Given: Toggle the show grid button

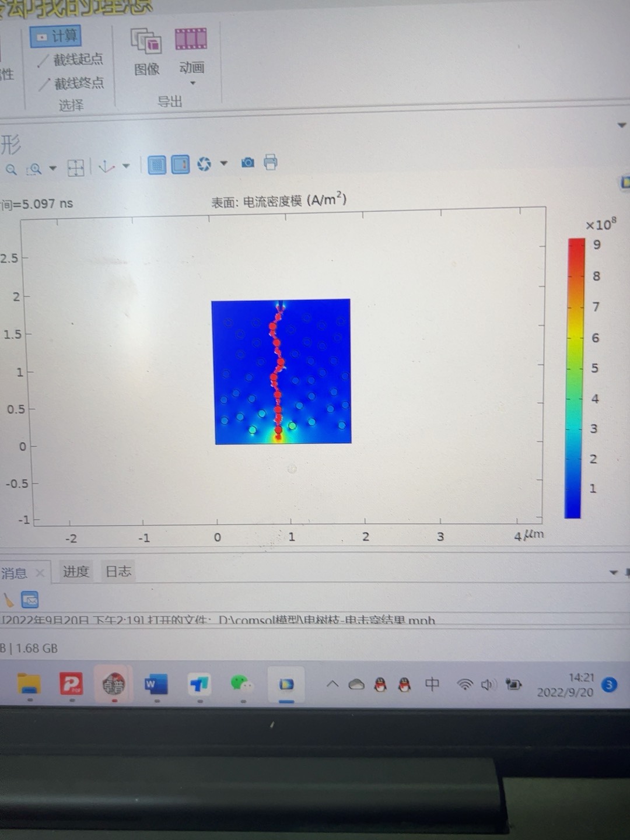Looking at the screenshot, I should [156, 165].
